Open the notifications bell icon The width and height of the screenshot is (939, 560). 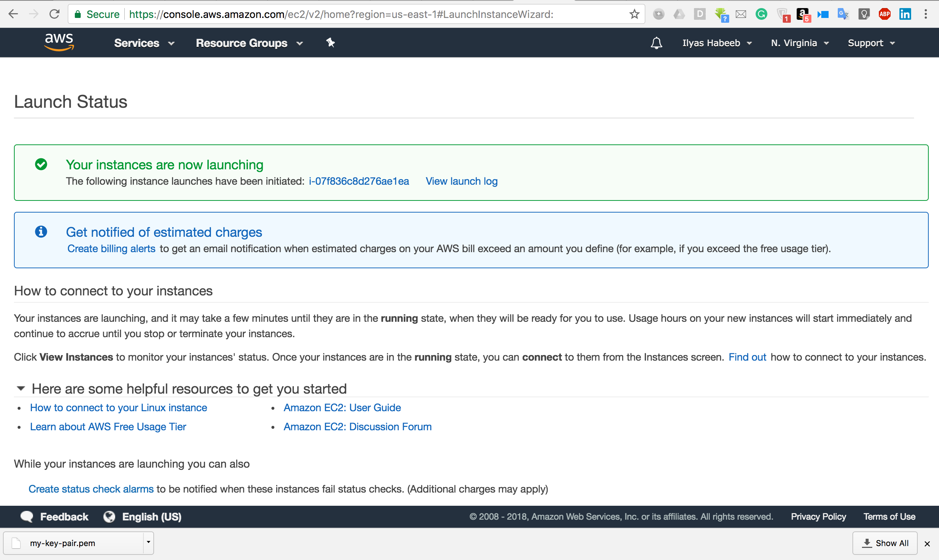tap(656, 43)
